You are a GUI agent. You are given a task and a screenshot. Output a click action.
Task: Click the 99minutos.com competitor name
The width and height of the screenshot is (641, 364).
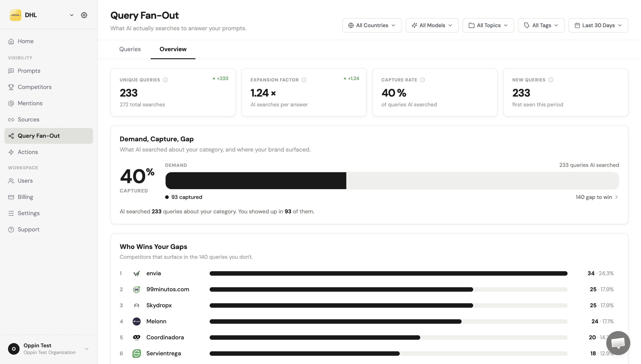point(168,289)
